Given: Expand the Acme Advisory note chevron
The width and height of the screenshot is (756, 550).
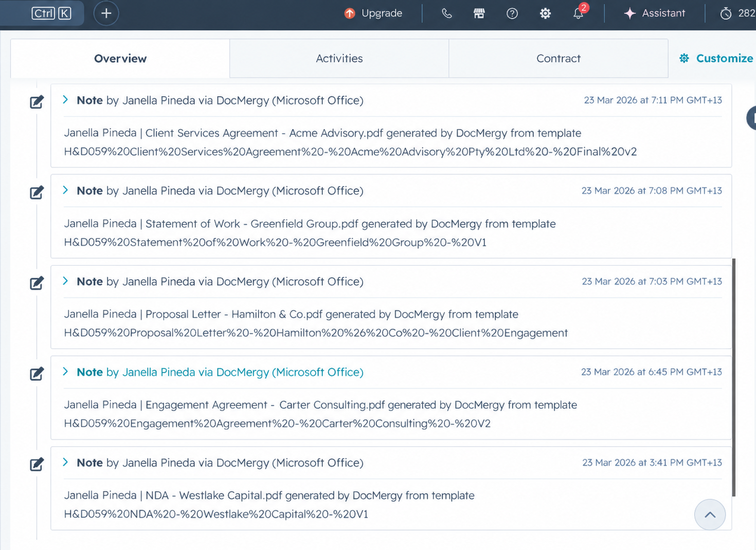Looking at the screenshot, I should pos(65,100).
